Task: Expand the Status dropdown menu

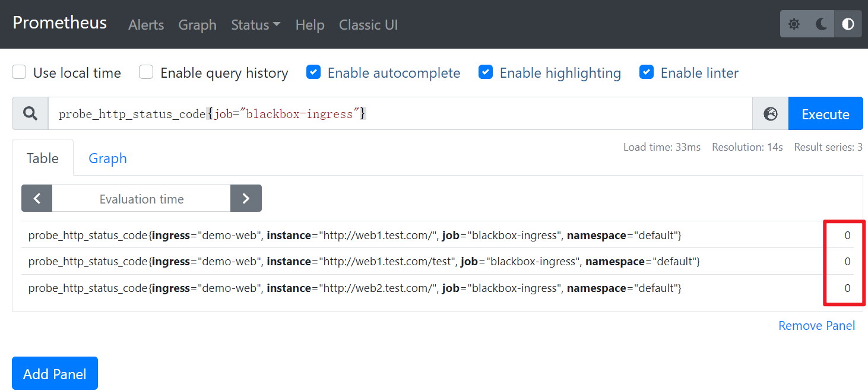Action: pyautogui.click(x=255, y=25)
